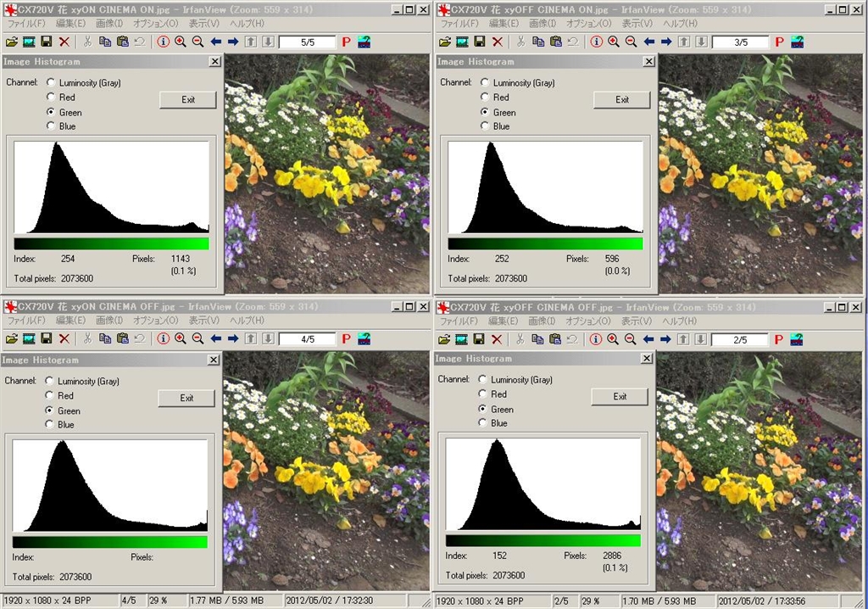Viewport: 868px width, 609px height.
Task: Click Zoom out magnifier in xyOFF CINEMA ON window
Action: (631, 42)
